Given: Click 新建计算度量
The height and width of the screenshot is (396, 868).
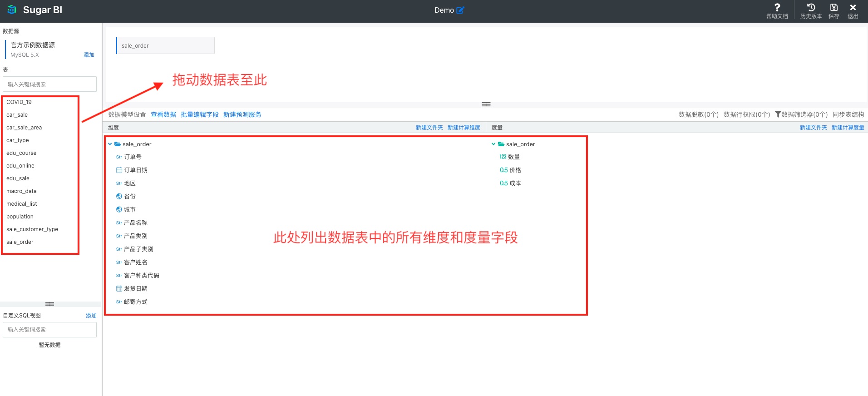Looking at the screenshot, I should [848, 128].
